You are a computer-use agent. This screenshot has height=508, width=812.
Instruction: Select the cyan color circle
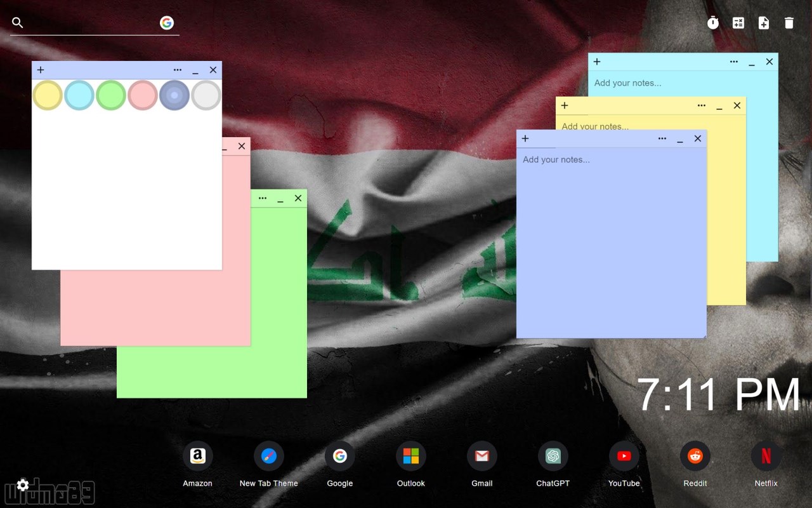click(x=79, y=95)
